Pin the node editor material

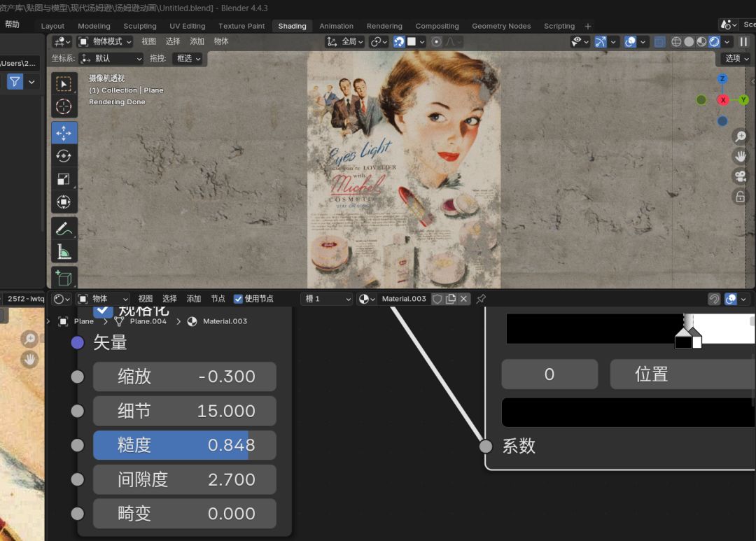pos(481,299)
